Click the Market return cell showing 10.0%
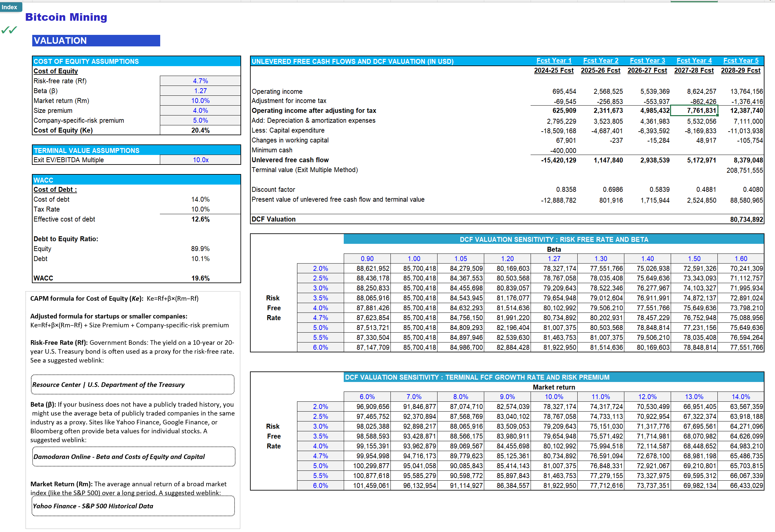775x532 pixels. click(200, 100)
